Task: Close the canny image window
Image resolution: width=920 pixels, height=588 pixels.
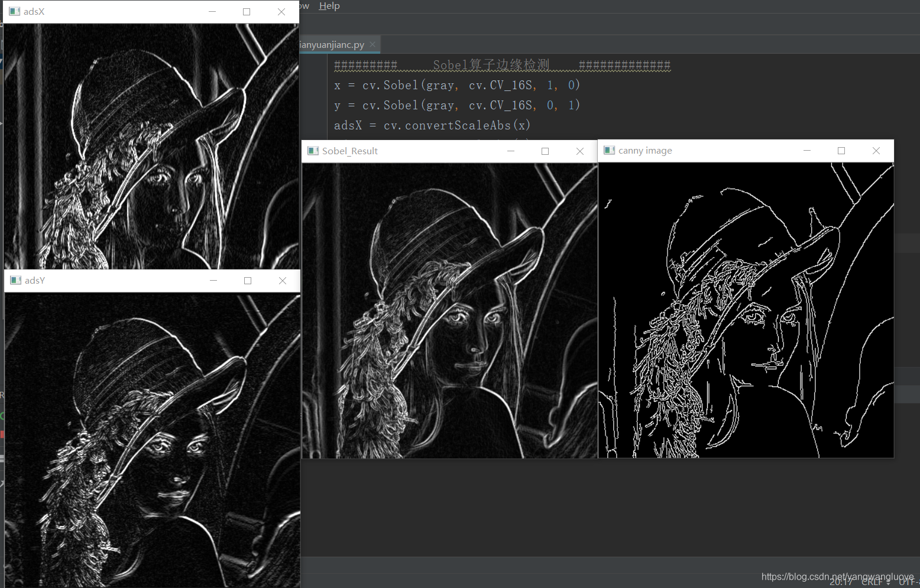Action: tap(876, 151)
